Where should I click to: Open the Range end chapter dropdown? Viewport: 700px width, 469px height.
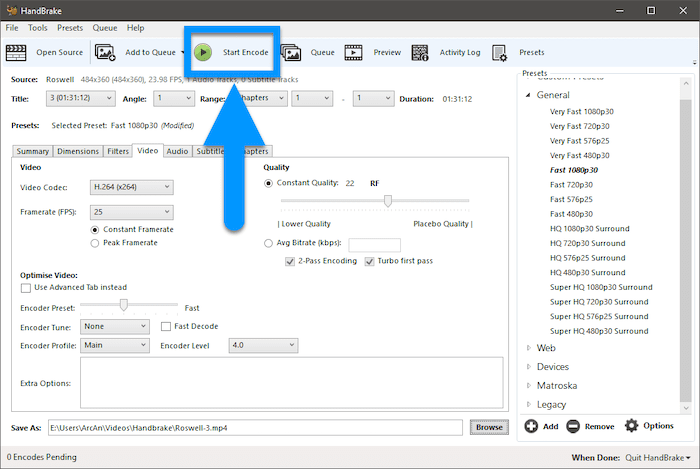coord(373,98)
